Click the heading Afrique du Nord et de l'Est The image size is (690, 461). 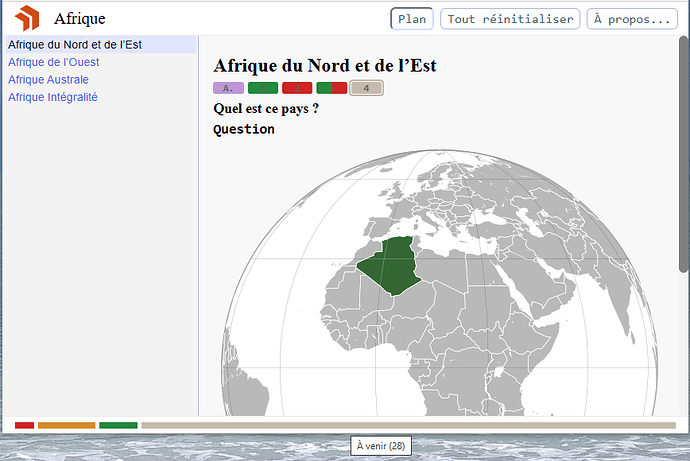pyautogui.click(x=325, y=66)
